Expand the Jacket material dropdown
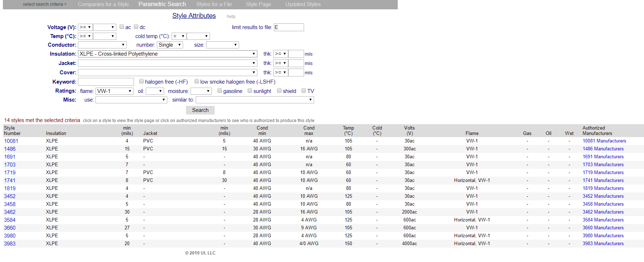 [x=167, y=63]
